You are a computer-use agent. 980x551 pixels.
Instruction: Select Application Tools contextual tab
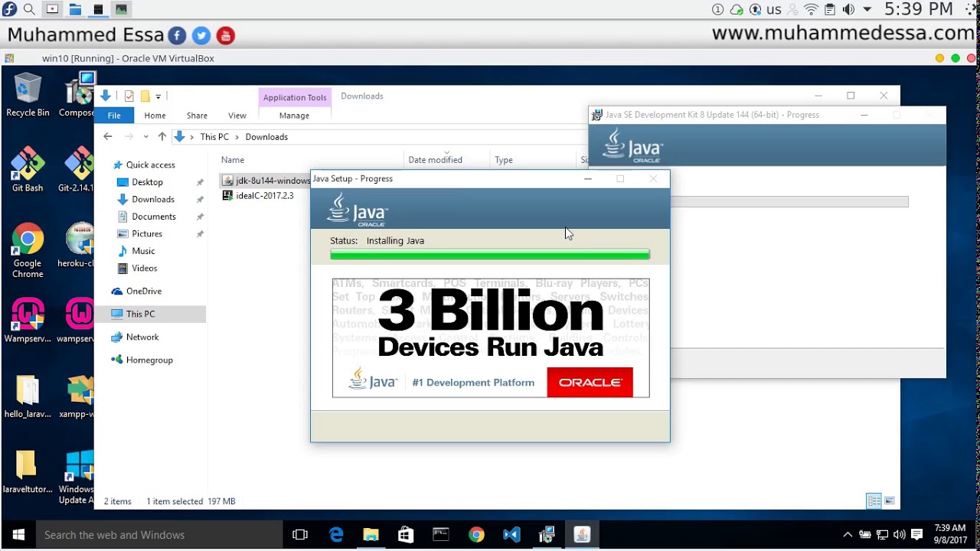tap(295, 97)
